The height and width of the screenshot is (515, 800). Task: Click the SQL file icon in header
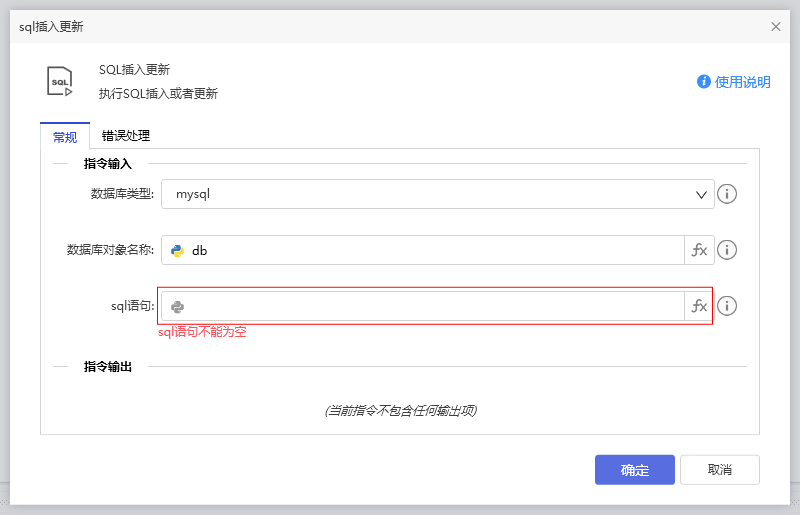[x=60, y=81]
